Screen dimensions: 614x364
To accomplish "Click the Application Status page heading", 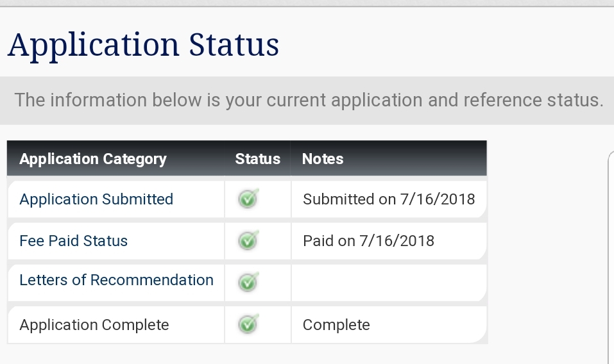I will click(143, 45).
